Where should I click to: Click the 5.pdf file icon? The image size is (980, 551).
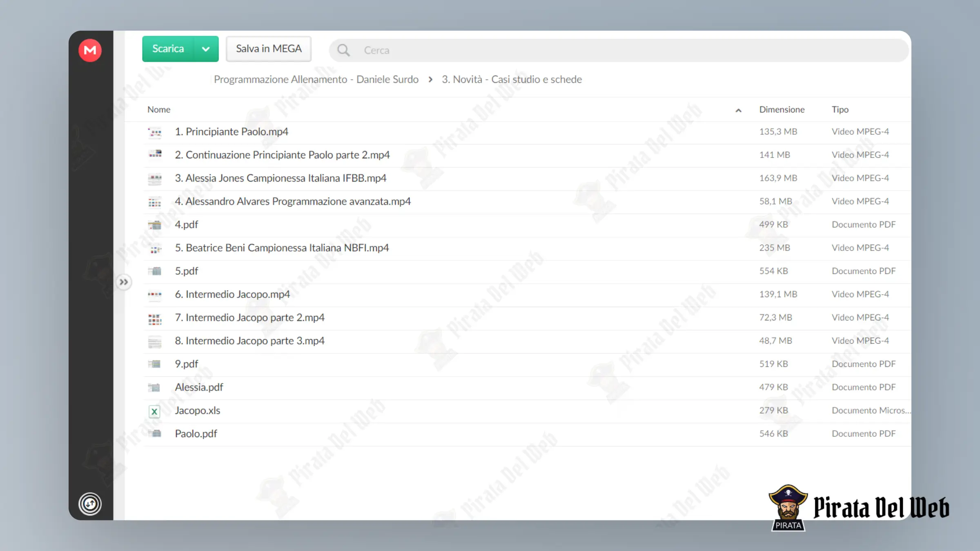[x=155, y=271]
